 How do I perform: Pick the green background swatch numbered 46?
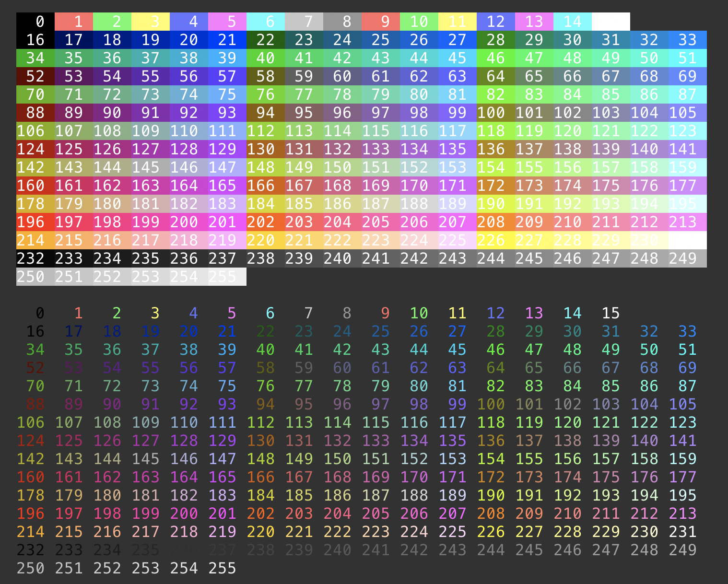pyautogui.click(x=496, y=58)
